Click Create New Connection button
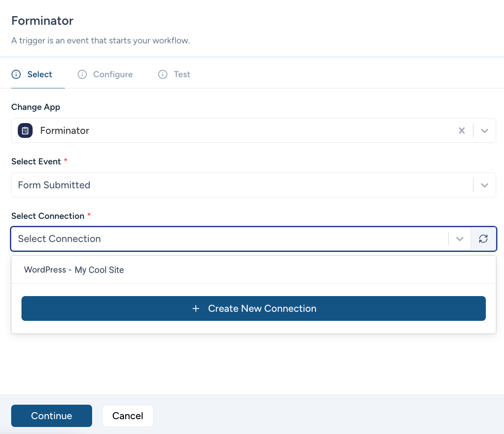Viewport: 504px width, 434px height. (x=253, y=308)
